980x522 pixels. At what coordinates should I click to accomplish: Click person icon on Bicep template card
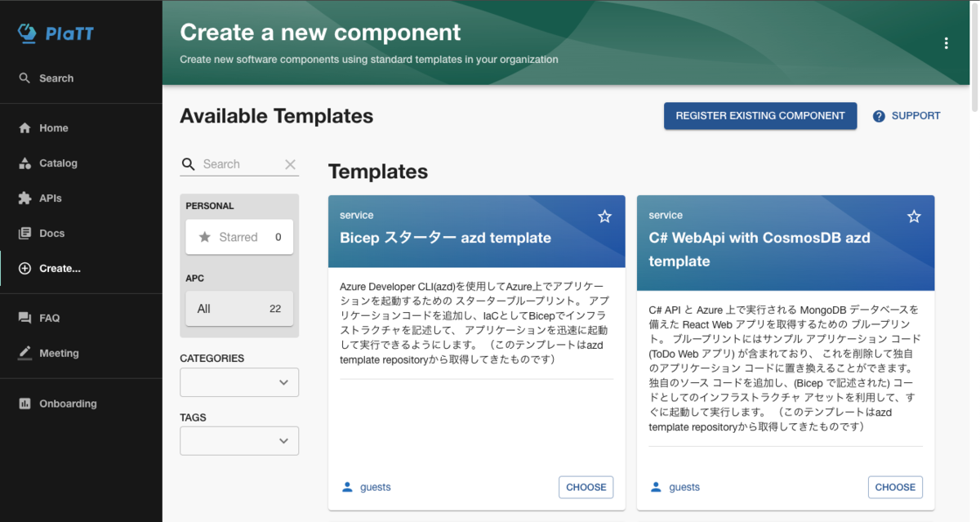(x=347, y=487)
